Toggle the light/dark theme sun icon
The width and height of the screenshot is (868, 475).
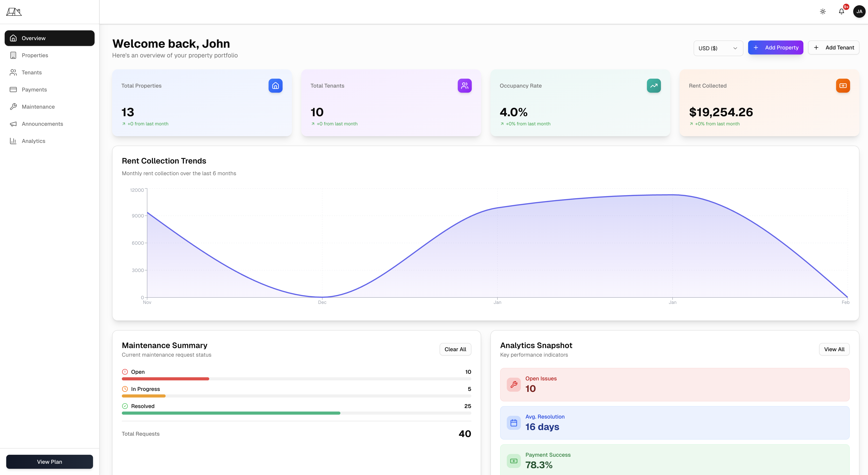click(822, 11)
